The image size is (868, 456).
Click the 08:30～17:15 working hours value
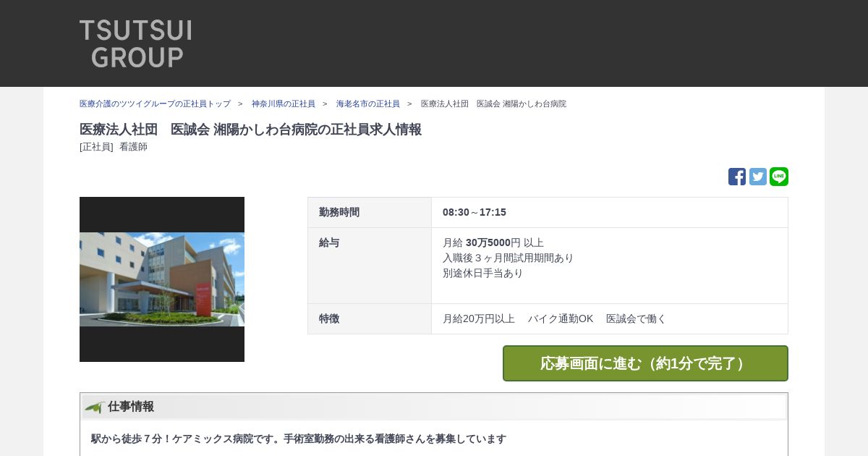coord(475,212)
